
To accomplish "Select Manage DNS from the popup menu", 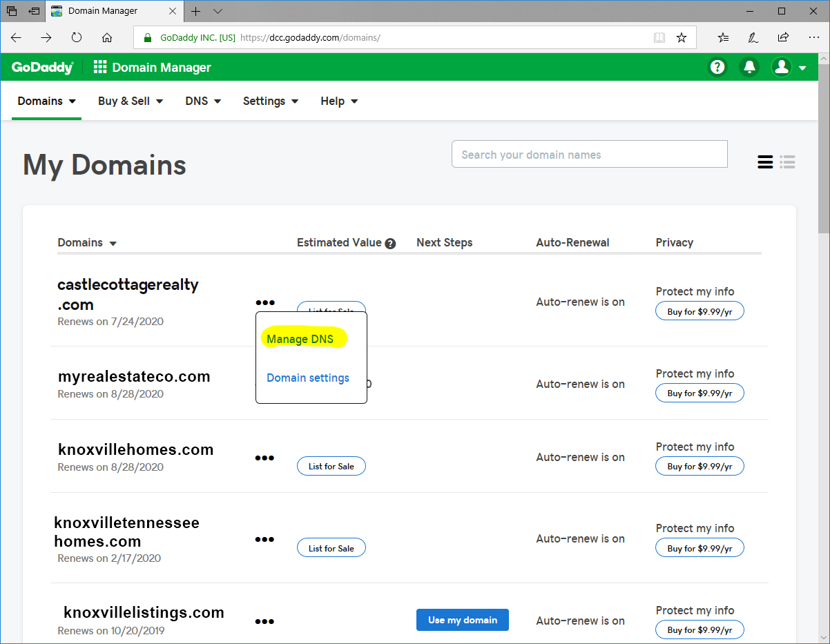I will click(x=300, y=339).
